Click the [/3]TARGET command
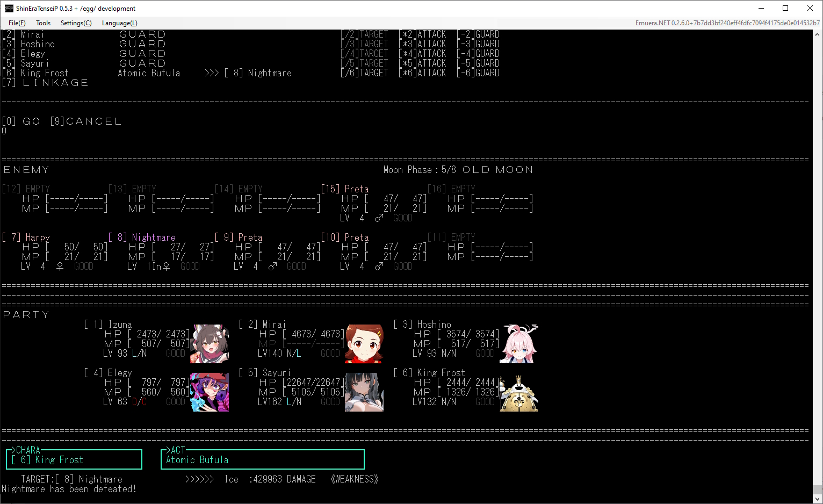Screen dimensions: 823x504 point(364,44)
